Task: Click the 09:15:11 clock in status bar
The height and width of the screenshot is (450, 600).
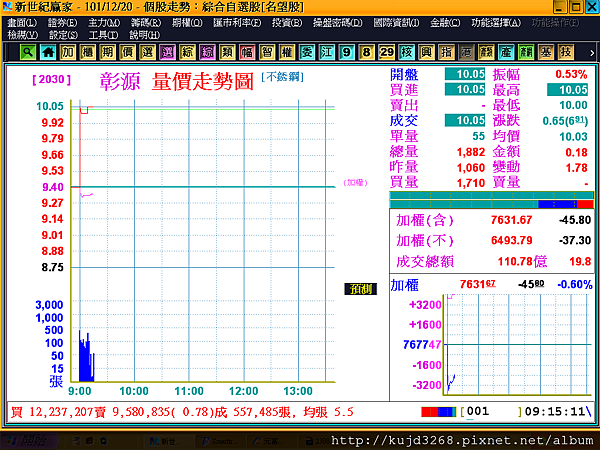Action: (555, 412)
